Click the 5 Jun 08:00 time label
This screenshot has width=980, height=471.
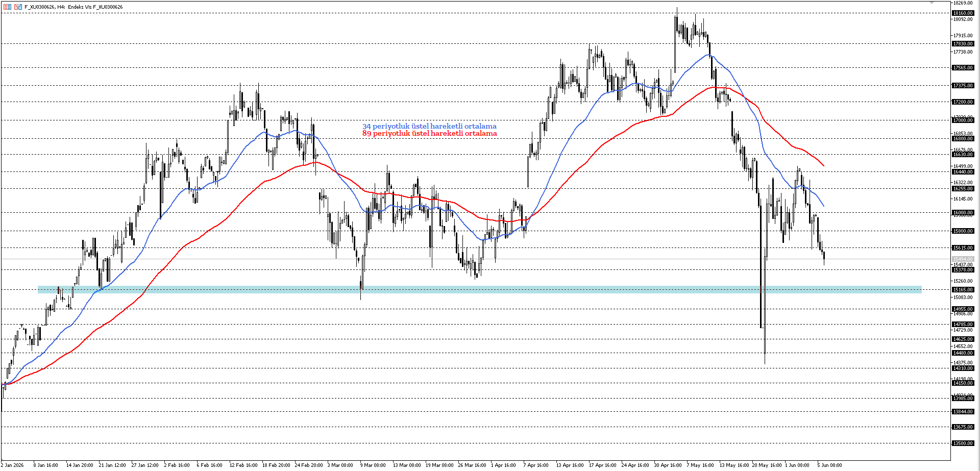(830, 465)
